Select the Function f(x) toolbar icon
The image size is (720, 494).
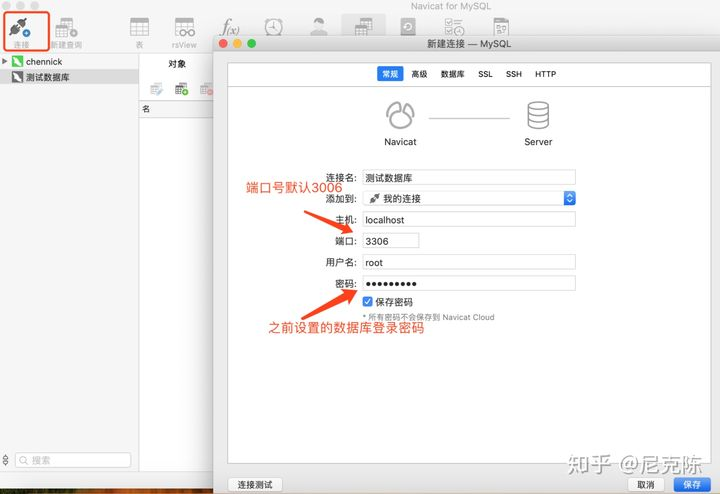click(230, 27)
